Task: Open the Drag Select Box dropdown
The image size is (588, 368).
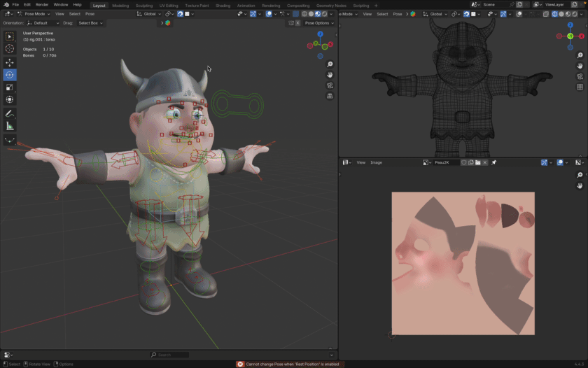Action: [x=90, y=23]
